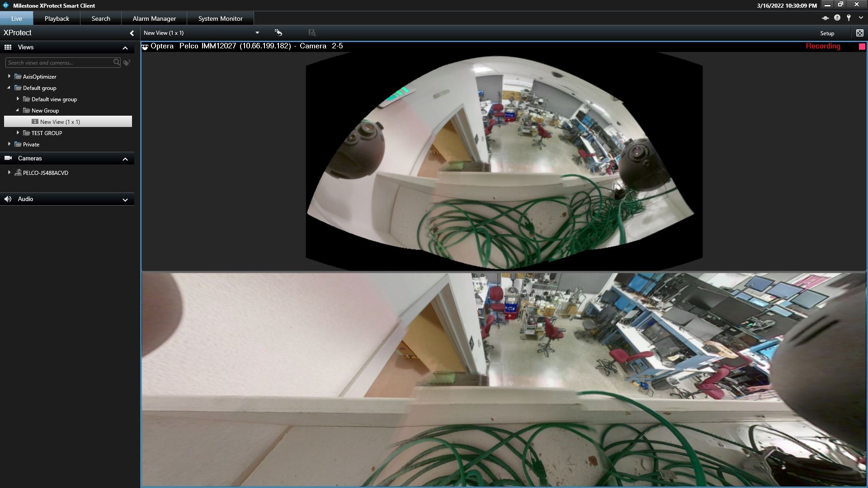
Task: Open the System Monitor tab
Action: click(x=221, y=19)
